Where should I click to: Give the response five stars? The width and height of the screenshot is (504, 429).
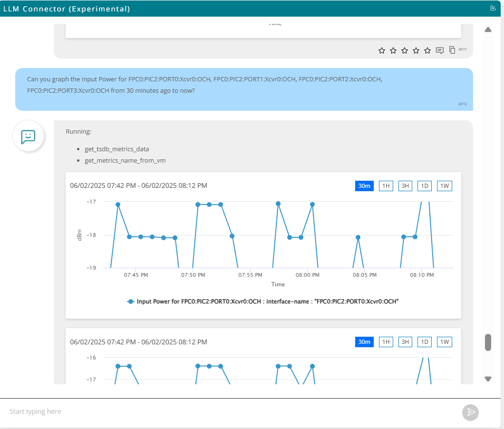click(x=427, y=50)
